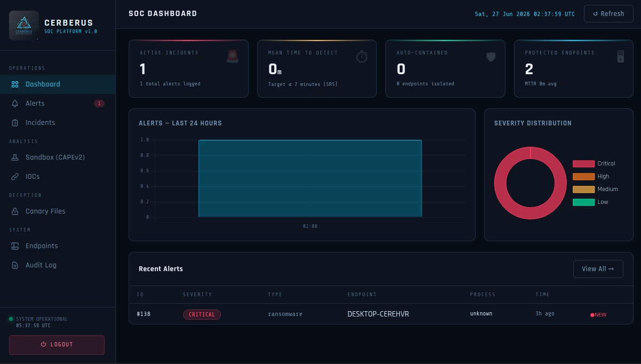Click the Process column header

tap(482, 295)
